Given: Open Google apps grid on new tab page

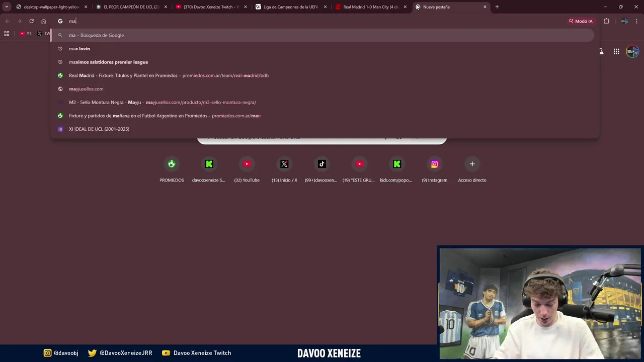Looking at the screenshot, I should (x=616, y=51).
